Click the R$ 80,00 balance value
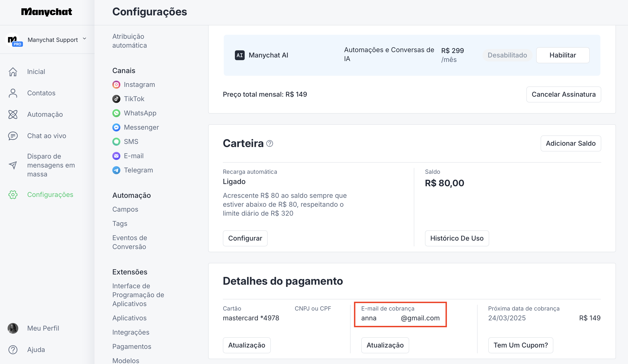 444,183
